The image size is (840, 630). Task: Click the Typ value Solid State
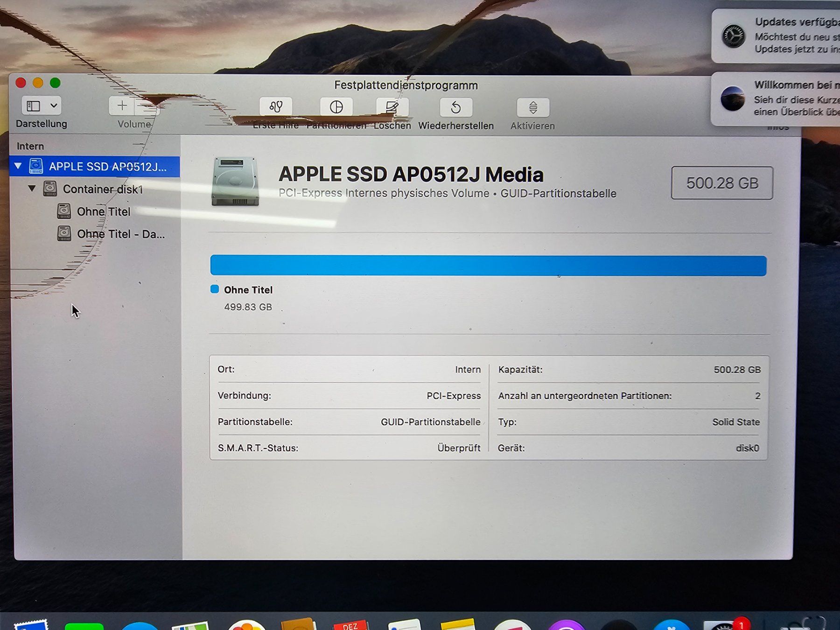[736, 422]
